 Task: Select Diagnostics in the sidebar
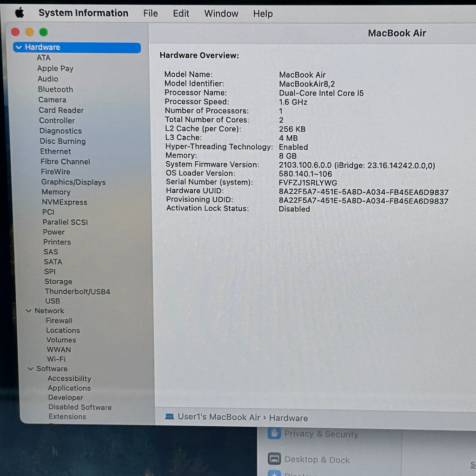(61, 131)
